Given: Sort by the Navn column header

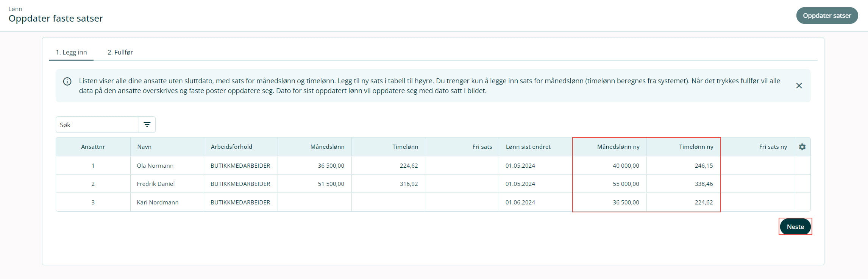Looking at the screenshot, I should point(144,147).
